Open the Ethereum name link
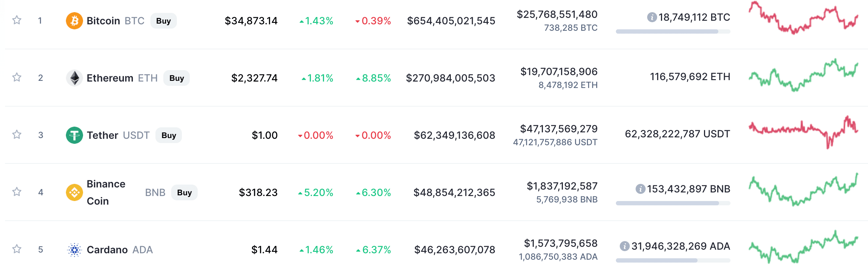Screen dimensions: 868x274 click(110, 78)
